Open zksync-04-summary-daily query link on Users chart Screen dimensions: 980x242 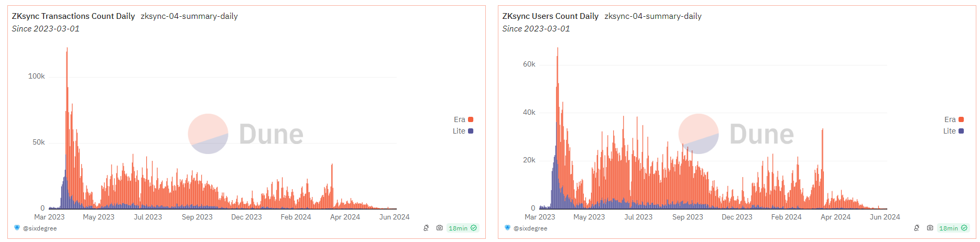click(x=653, y=16)
